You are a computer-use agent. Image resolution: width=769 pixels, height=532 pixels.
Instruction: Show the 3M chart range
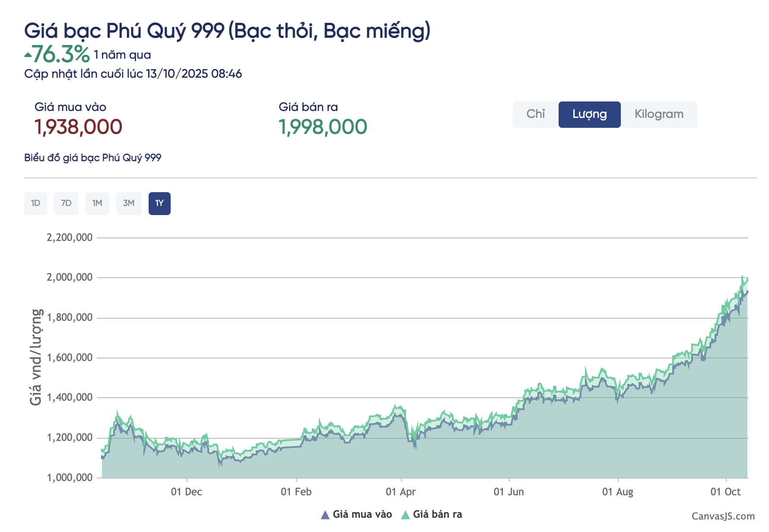[129, 203]
